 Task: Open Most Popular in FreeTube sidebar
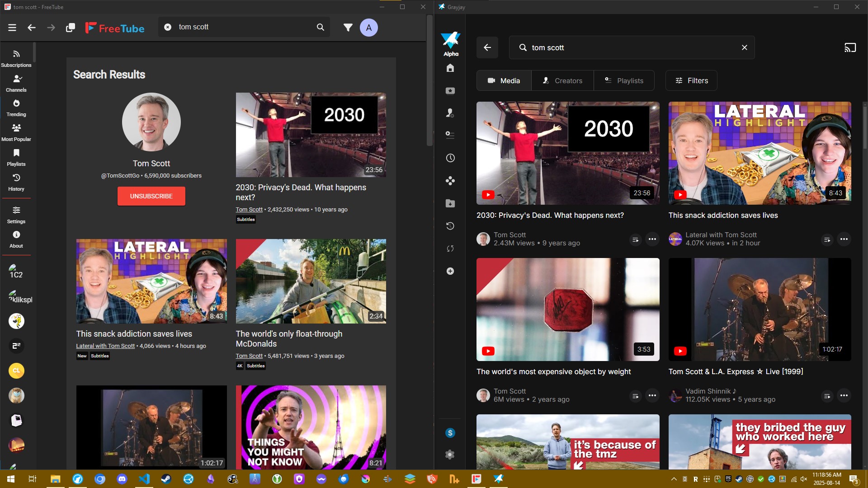point(16,133)
